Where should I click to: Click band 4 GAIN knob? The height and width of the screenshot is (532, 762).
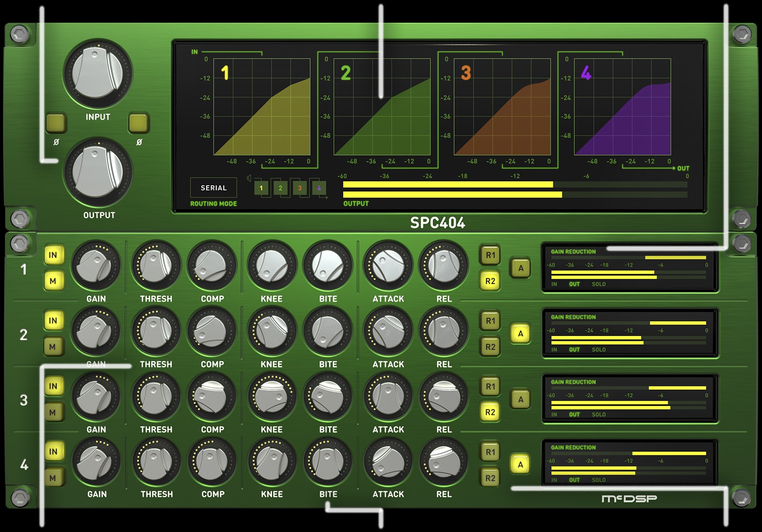point(96,462)
